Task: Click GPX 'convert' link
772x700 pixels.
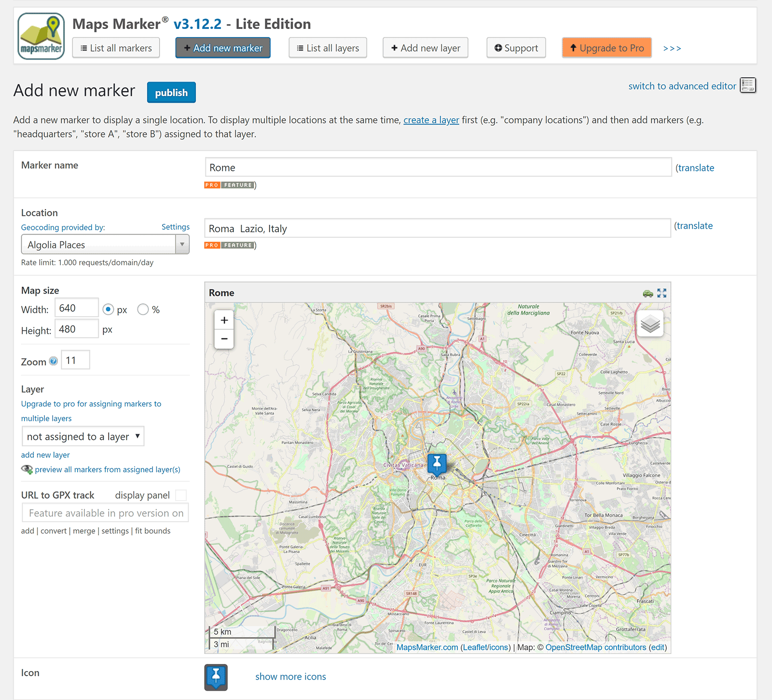Action: tap(54, 531)
